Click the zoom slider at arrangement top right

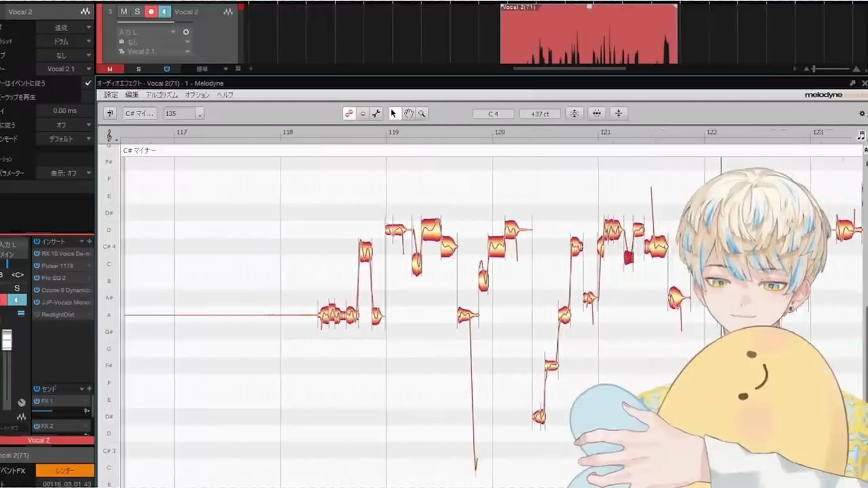814,68
